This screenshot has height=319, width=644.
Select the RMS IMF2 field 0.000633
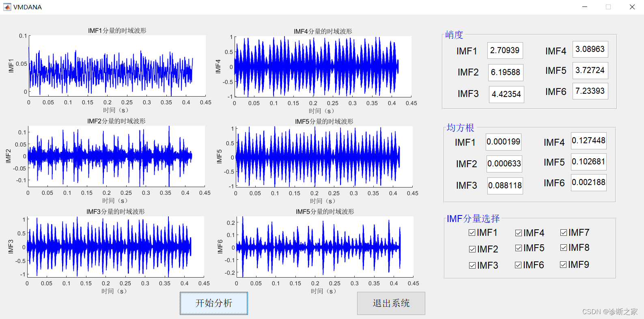pos(505,164)
